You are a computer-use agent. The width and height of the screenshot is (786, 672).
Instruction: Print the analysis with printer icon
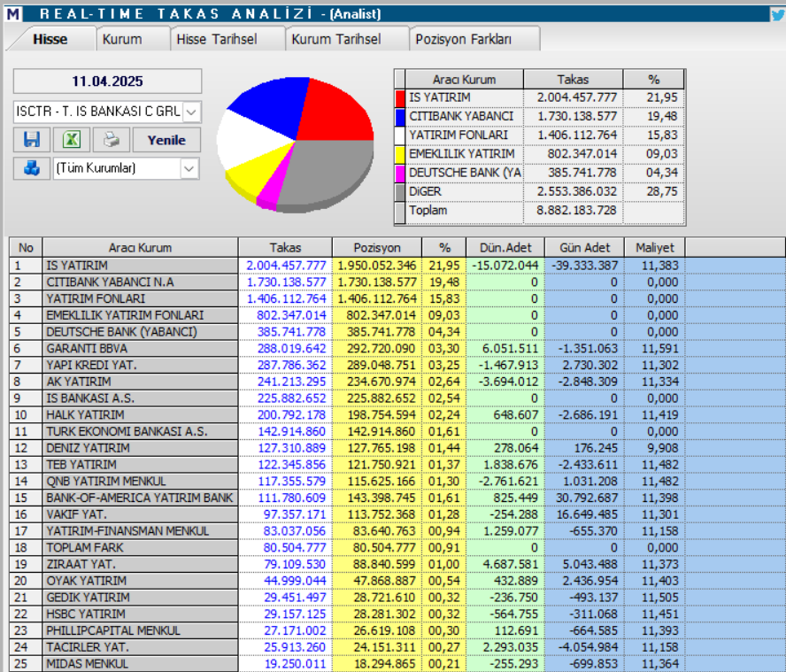point(112,139)
